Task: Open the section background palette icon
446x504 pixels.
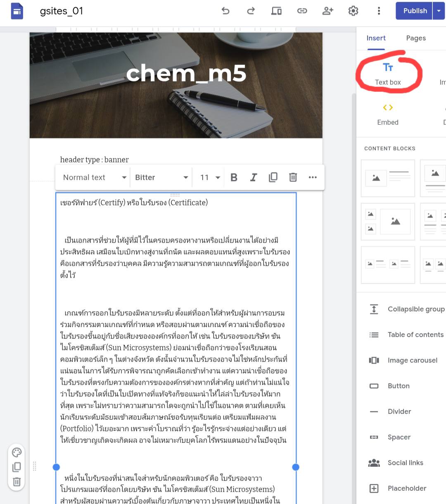Action: 17,452
